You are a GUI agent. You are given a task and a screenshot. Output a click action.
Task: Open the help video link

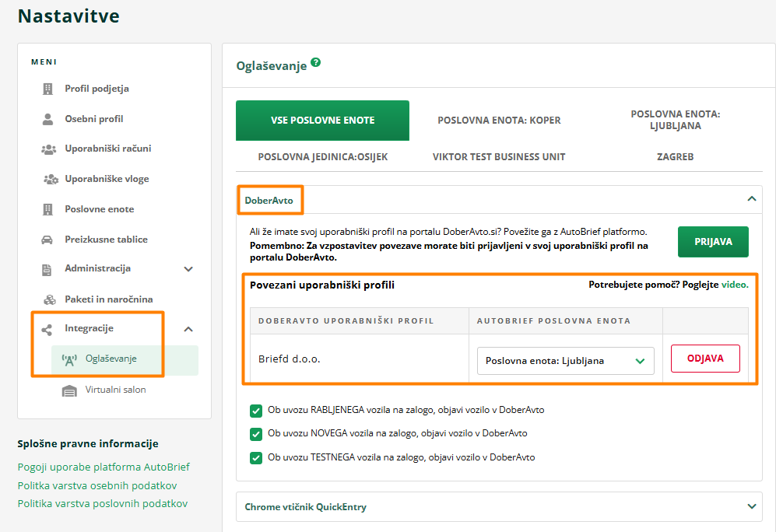point(735,285)
